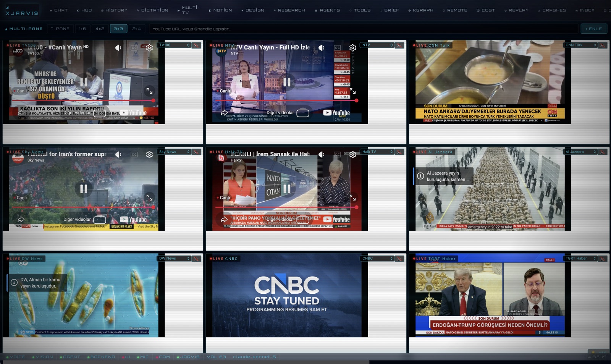Toggle the mute button of the NTV pane
The height and width of the screenshot is (364, 611).
[x=399, y=45]
